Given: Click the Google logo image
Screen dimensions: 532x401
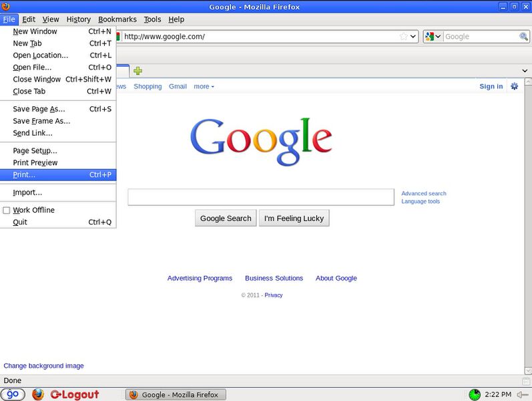Looking at the screenshot, I should (261, 142).
